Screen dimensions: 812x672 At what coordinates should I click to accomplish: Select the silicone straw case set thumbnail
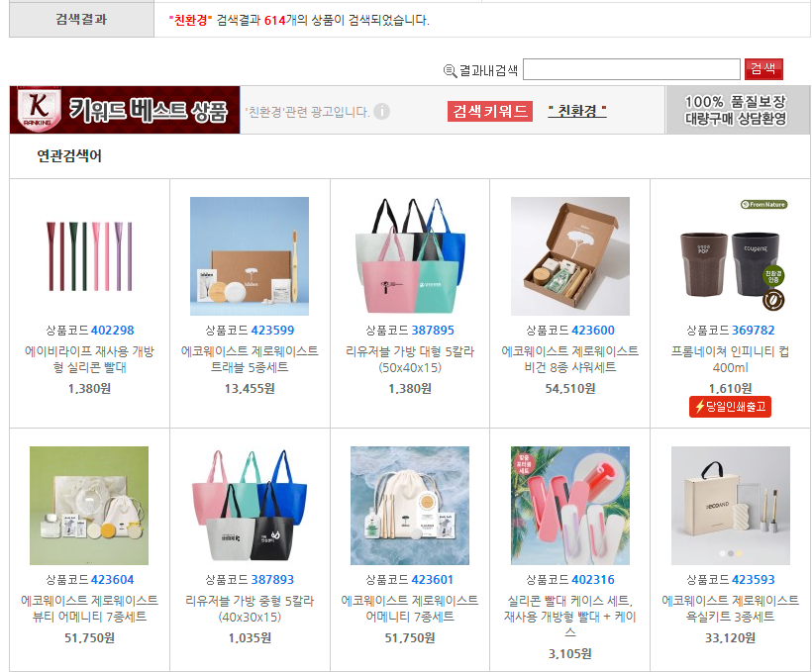(x=570, y=506)
